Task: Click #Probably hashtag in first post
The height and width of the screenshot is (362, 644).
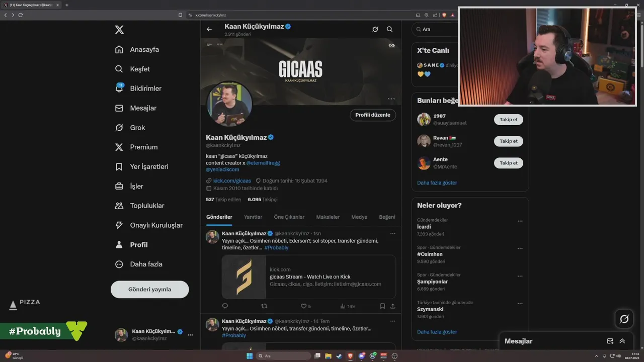Action: [276, 247]
